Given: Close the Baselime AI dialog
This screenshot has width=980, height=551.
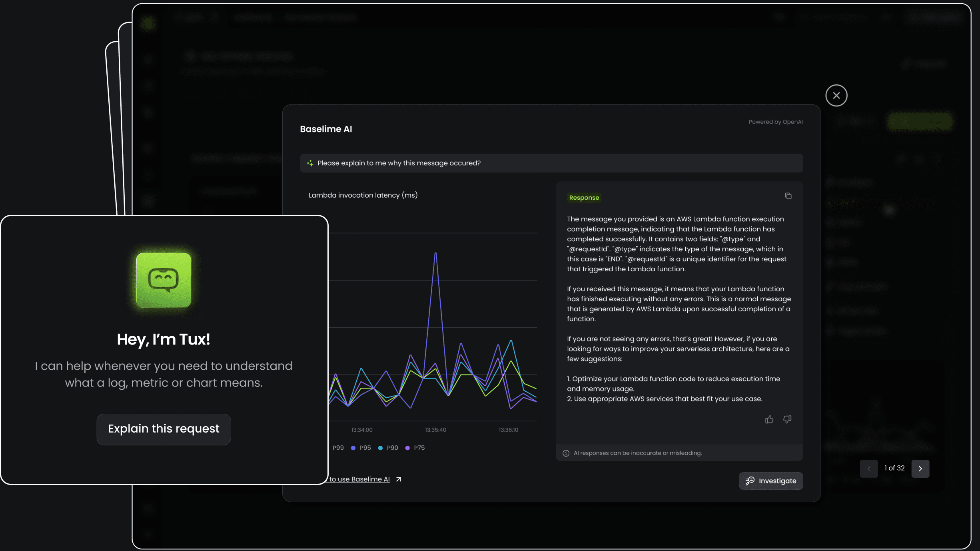Looking at the screenshot, I should pos(836,96).
